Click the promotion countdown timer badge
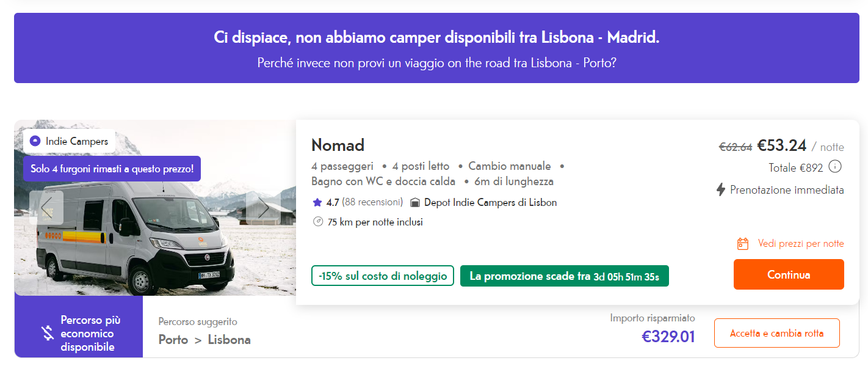The height and width of the screenshot is (366, 868). click(565, 276)
